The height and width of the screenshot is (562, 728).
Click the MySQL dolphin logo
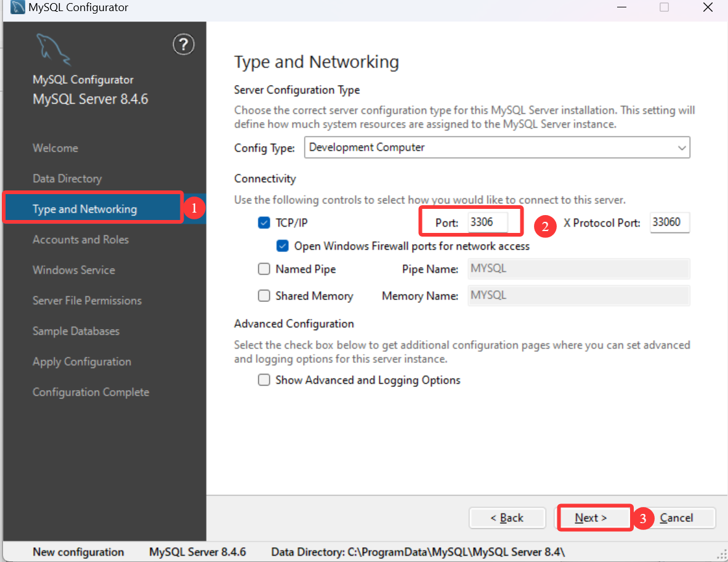54,49
